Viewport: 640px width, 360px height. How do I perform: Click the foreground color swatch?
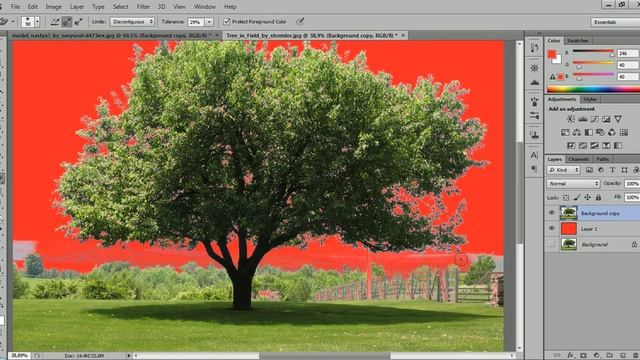click(x=552, y=54)
